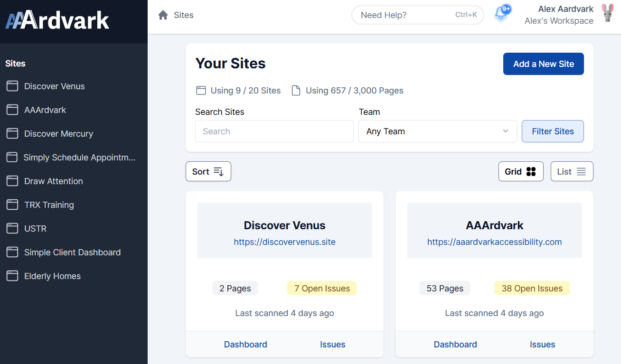Open the user avatar aardvark image
This screenshot has width=621, height=364.
608,13
